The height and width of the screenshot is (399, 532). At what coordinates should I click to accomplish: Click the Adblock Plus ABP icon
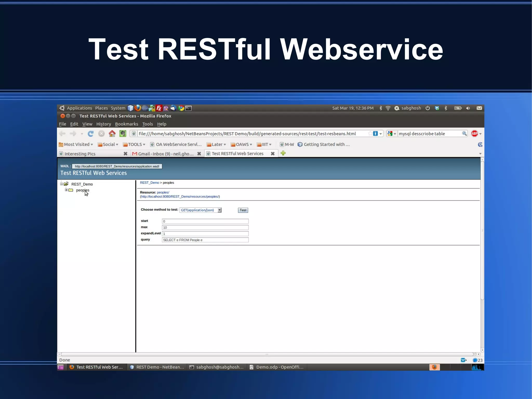click(x=474, y=134)
